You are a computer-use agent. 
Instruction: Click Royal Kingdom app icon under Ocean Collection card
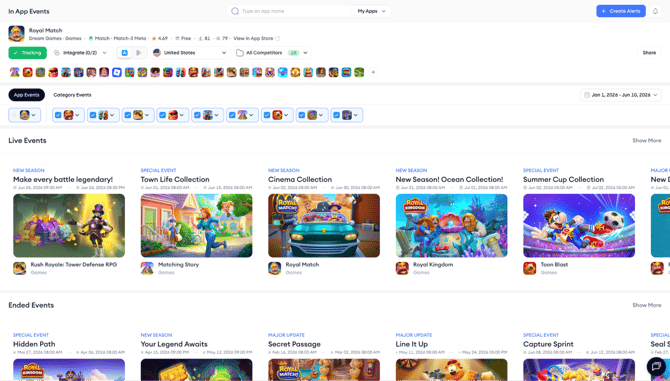click(402, 268)
